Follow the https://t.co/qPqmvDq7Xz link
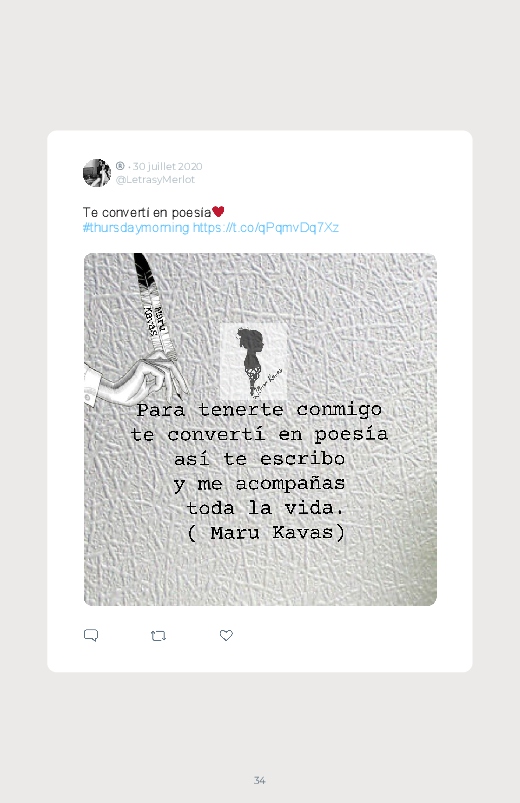Screen dimensions: 520x803 click(x=265, y=227)
